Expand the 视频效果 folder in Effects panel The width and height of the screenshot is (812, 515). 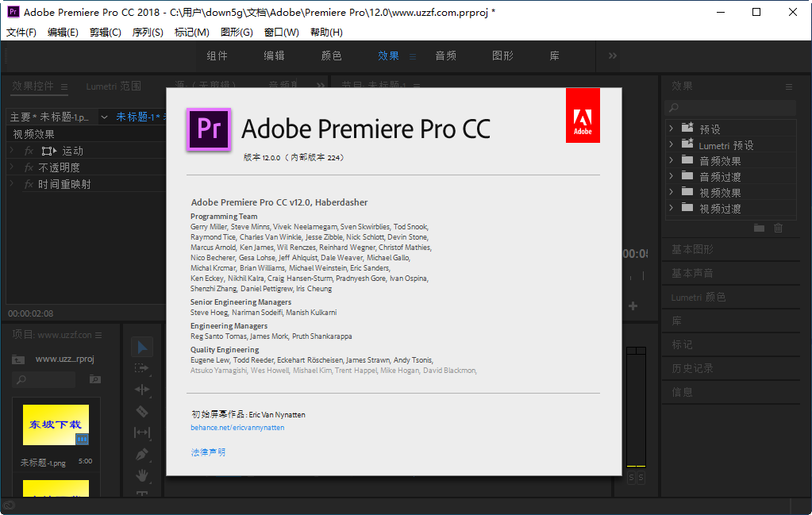pyautogui.click(x=670, y=191)
